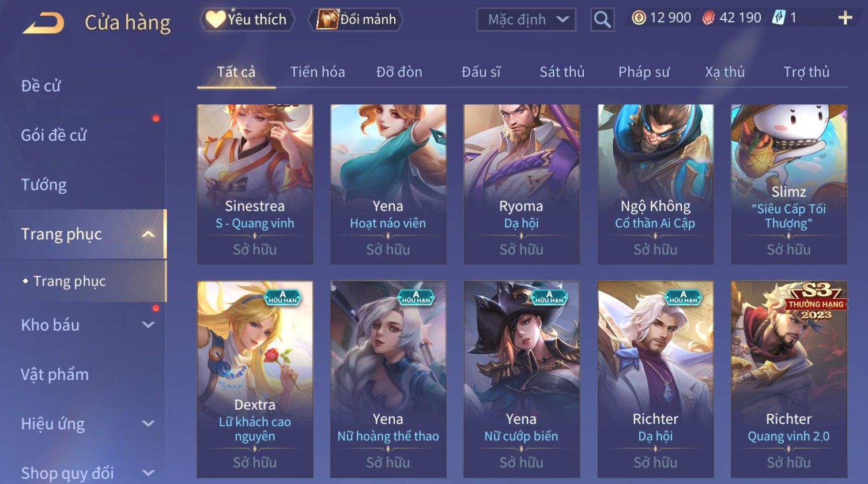Tap the gold coin currency icon

tap(639, 18)
